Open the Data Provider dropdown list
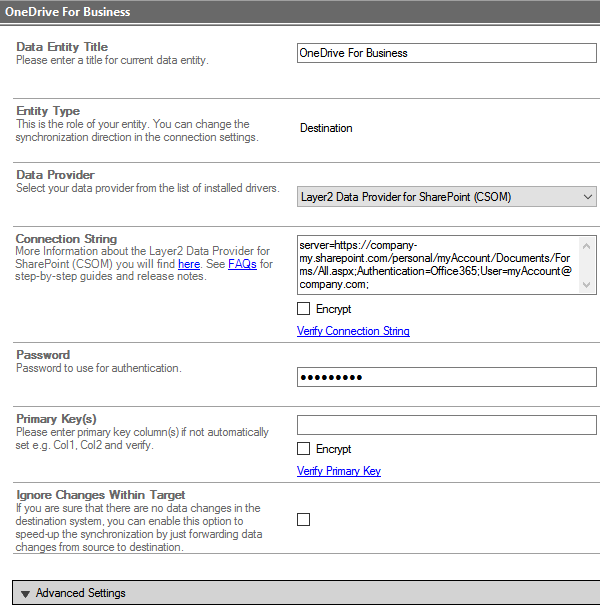The height and width of the screenshot is (609, 600). [x=446, y=197]
